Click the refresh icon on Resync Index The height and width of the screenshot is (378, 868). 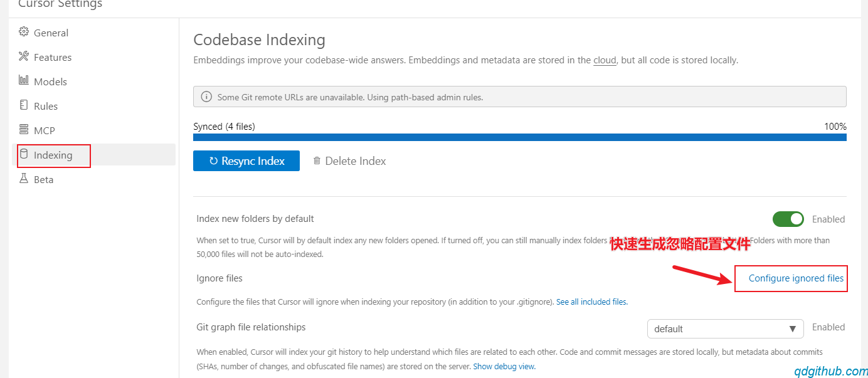click(x=213, y=161)
